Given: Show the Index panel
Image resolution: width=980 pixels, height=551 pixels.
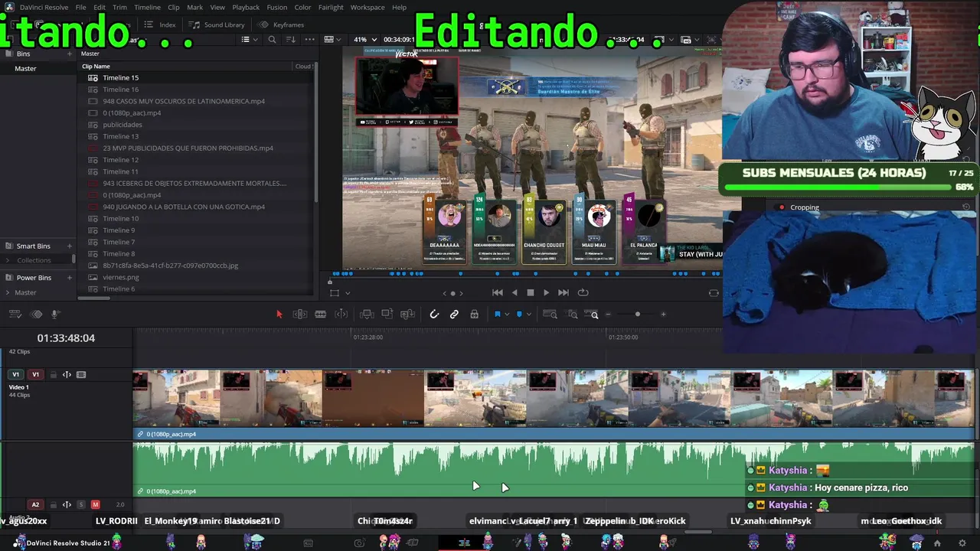Looking at the screenshot, I should click(160, 24).
